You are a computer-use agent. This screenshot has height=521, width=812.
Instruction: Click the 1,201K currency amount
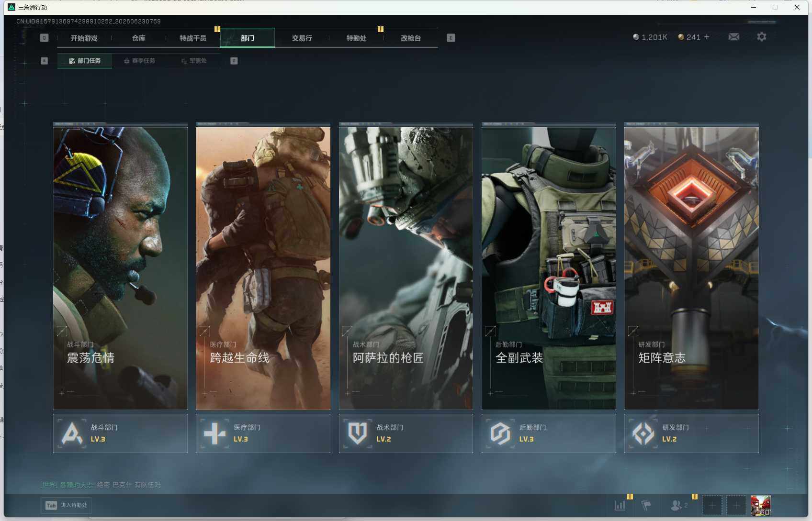tap(654, 37)
